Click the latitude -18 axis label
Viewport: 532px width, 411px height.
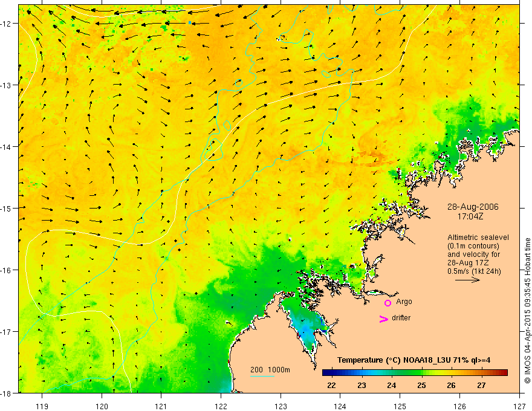(x=7, y=393)
